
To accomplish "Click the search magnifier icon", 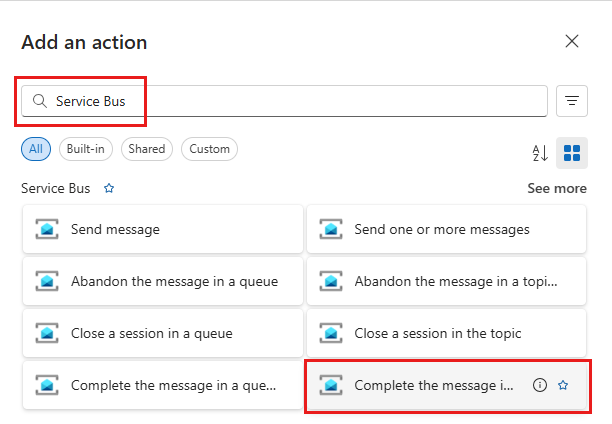I will 40,101.
